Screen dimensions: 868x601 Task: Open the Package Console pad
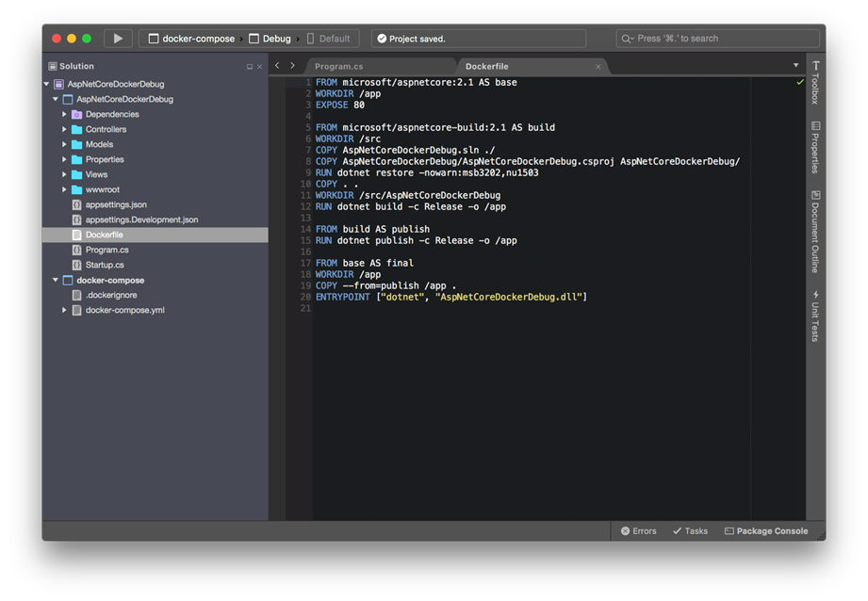pos(766,530)
